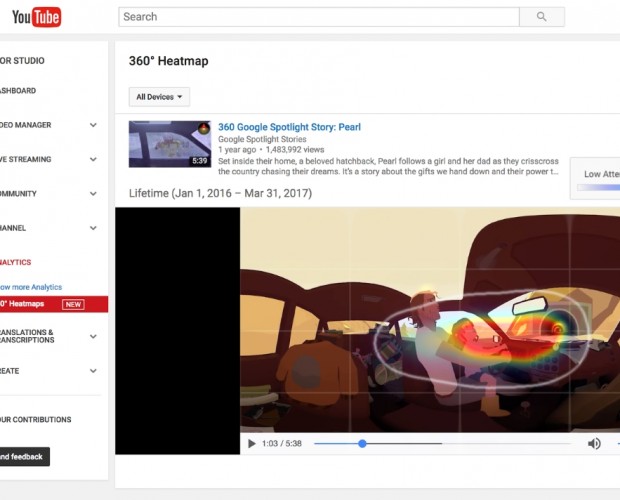The width and height of the screenshot is (620, 500).
Task: Open the Creator Studio heading
Action: [x=22, y=60]
